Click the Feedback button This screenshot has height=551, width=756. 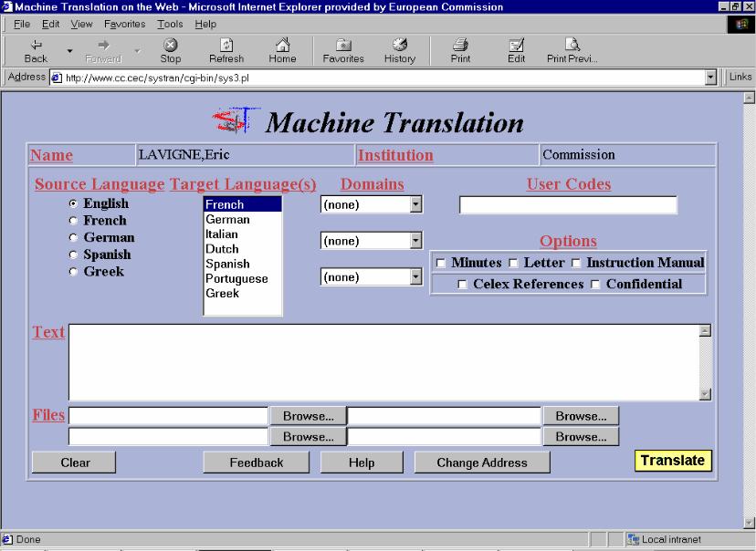256,463
